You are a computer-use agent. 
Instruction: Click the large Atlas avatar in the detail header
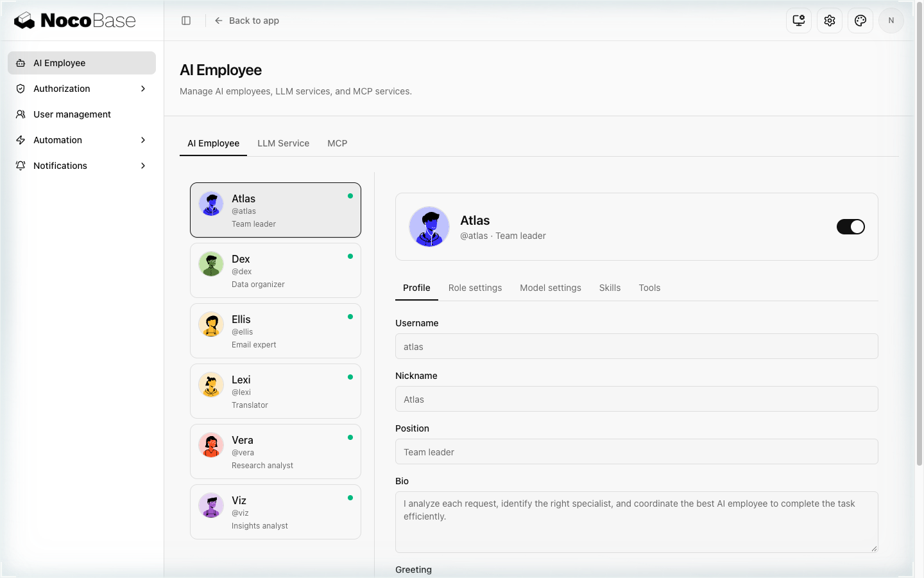[429, 227]
